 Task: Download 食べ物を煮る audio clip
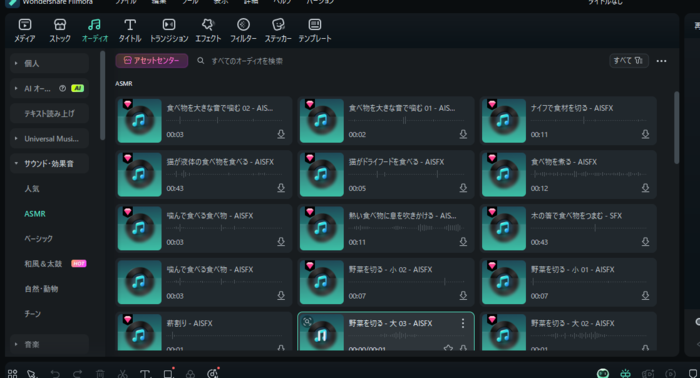click(x=645, y=188)
